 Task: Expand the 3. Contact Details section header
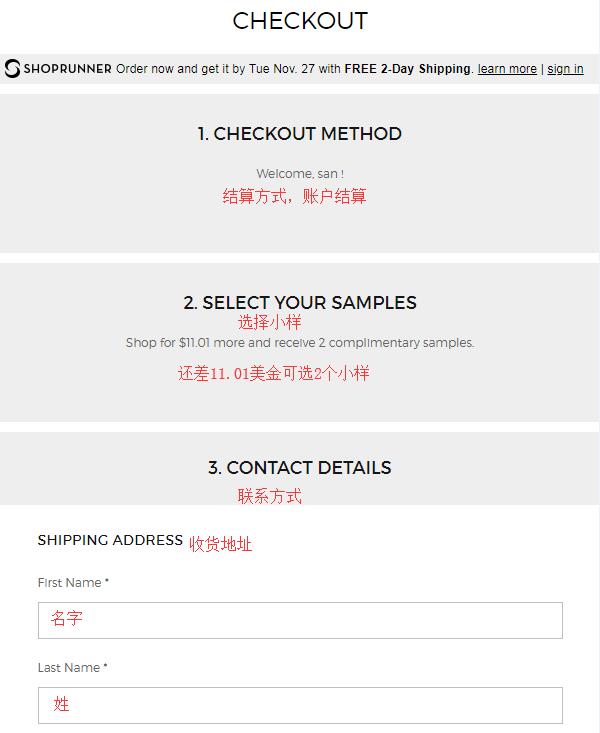point(300,467)
